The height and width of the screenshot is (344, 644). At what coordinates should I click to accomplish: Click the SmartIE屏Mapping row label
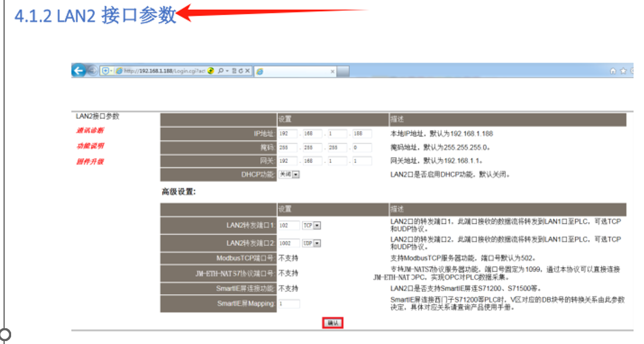pyautogui.click(x=246, y=304)
